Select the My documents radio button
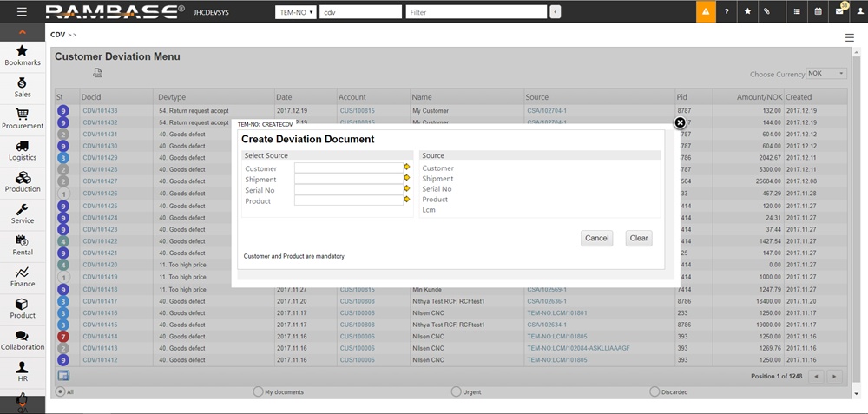Viewport: 868px width, 414px height. 258,391
